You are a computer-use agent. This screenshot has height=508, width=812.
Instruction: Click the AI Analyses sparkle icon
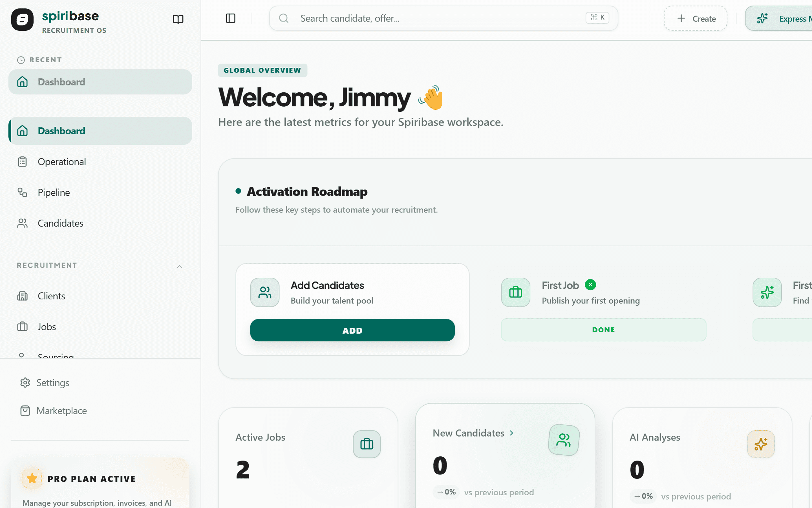[x=761, y=444]
